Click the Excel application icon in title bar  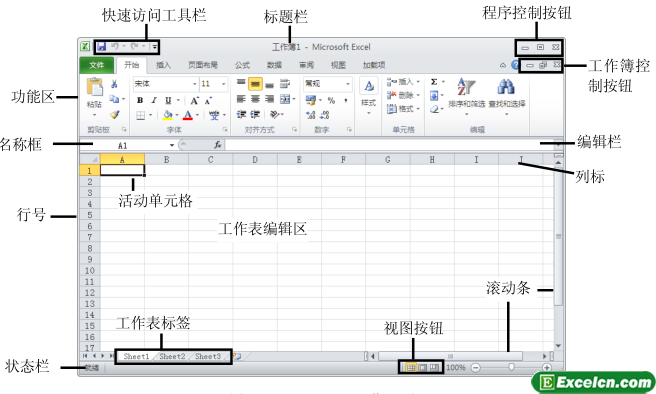coord(85,46)
